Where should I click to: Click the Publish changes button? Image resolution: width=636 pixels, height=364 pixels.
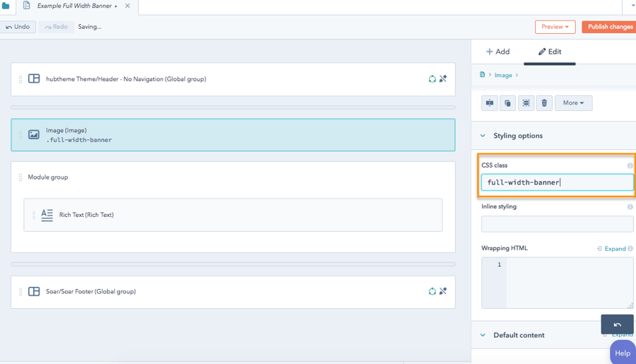point(609,27)
